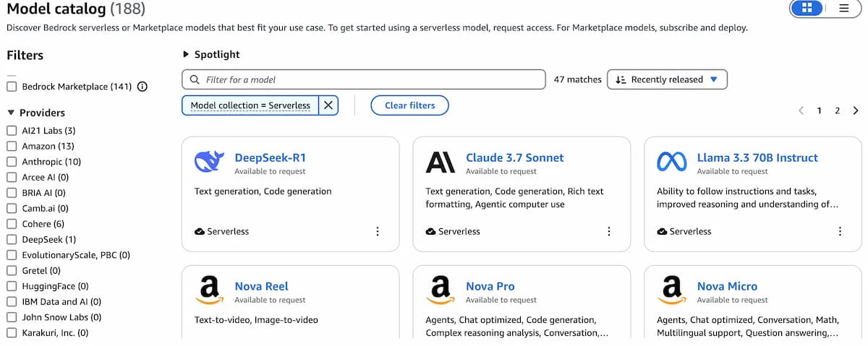Open the Claude 3.7 Sonnet model link

pyautogui.click(x=514, y=157)
